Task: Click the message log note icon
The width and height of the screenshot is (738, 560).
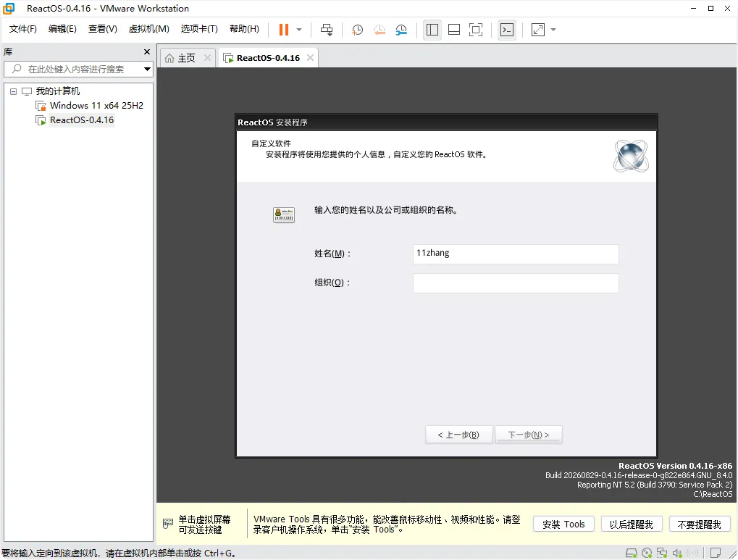Action: [x=716, y=553]
